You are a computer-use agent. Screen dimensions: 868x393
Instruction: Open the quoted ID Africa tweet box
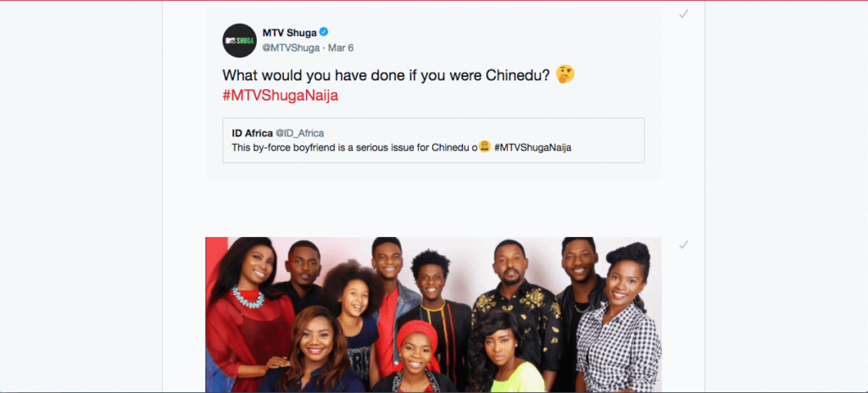[433, 140]
